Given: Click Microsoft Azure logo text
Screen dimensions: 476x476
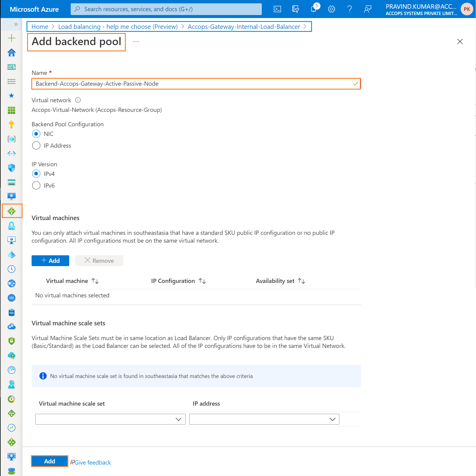Looking at the screenshot, I should [x=34, y=9].
